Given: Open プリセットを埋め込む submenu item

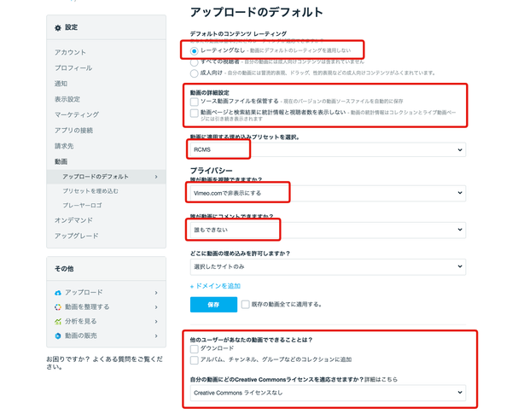Looking at the screenshot, I should tap(90, 191).
